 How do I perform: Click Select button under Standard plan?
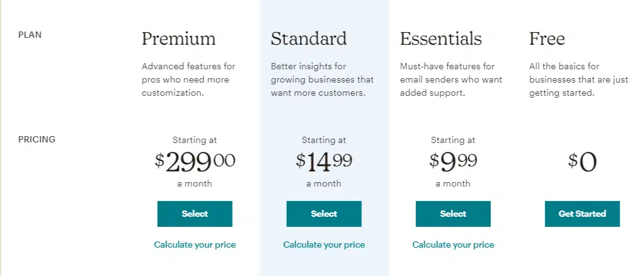click(324, 214)
